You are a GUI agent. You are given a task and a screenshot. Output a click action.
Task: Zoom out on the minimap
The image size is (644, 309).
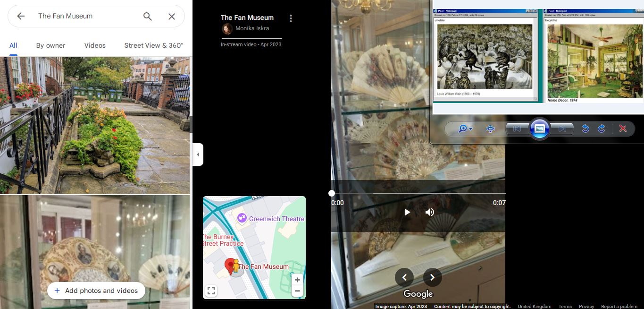(297, 291)
